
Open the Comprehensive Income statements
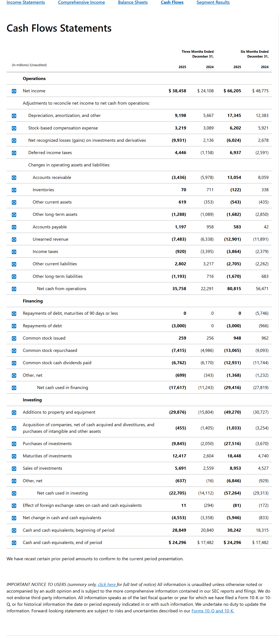pyautogui.click(x=82, y=2)
